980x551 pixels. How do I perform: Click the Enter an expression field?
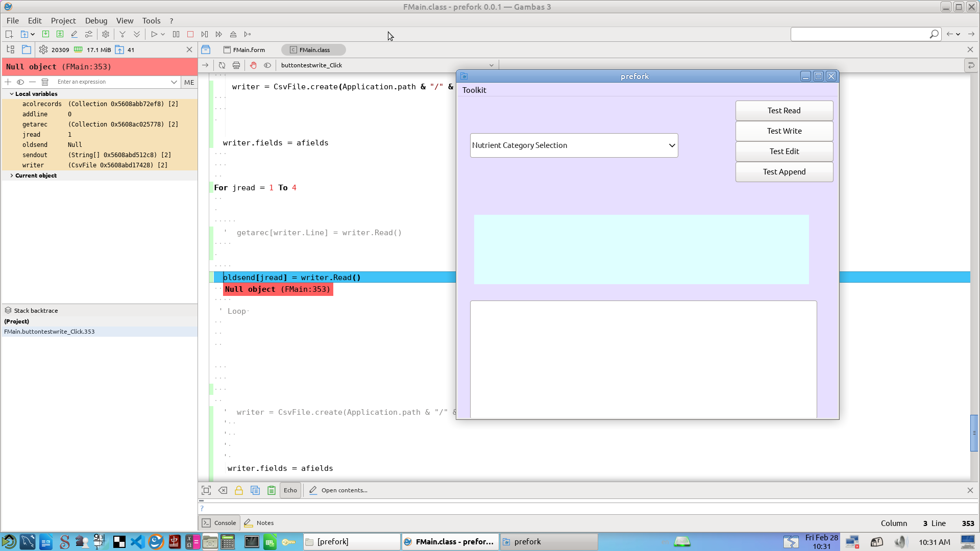click(112, 82)
